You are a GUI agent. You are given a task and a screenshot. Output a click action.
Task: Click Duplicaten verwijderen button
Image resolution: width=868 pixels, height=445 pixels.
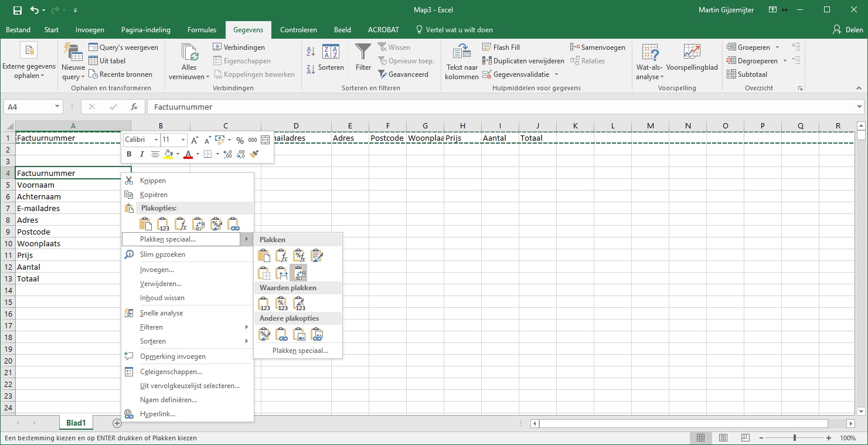click(523, 61)
